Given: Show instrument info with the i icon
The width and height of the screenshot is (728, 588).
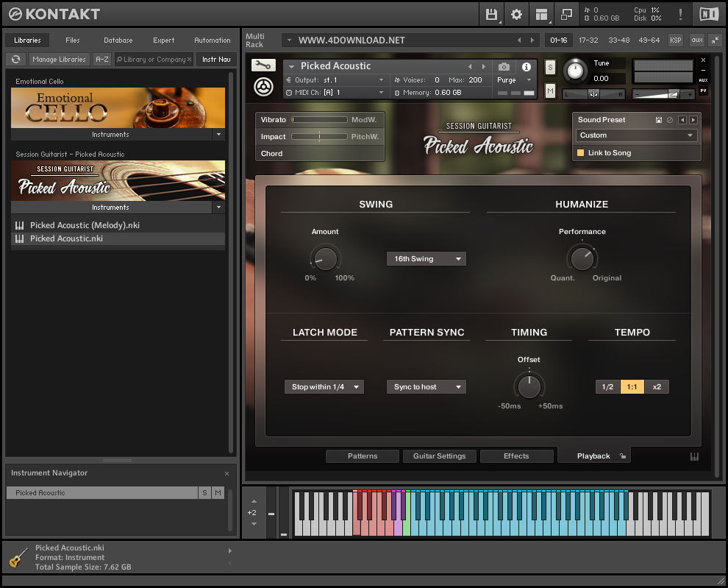Looking at the screenshot, I should click(x=526, y=67).
